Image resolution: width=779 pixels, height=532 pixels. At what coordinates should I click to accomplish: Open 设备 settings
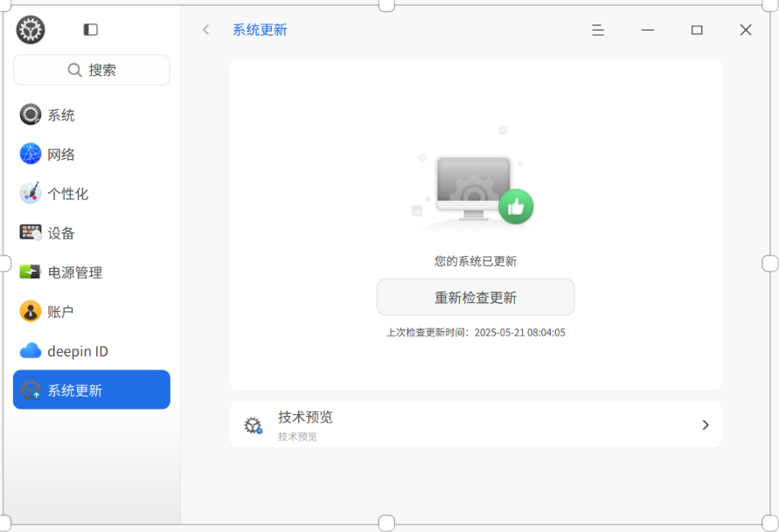pos(92,232)
